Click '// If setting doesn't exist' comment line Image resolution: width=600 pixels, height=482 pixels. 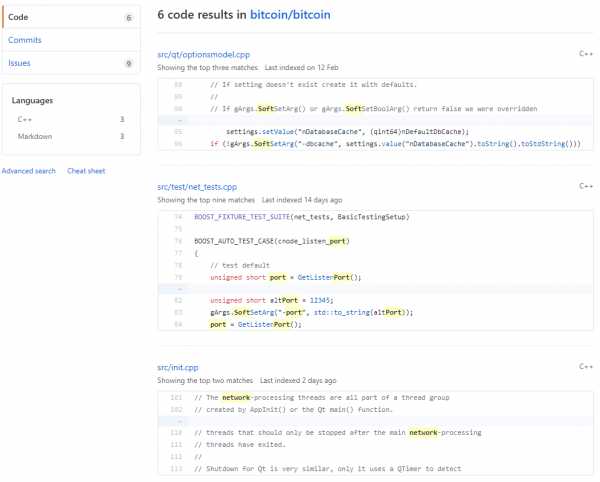[313, 85]
